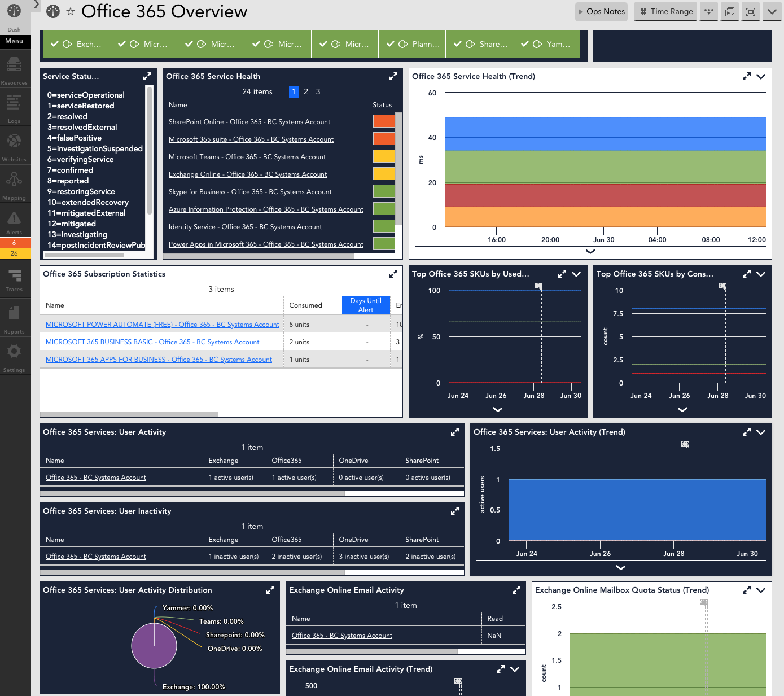Open Email Activity (Trend) menu chevron
The width and height of the screenshot is (784, 696).
[515, 669]
